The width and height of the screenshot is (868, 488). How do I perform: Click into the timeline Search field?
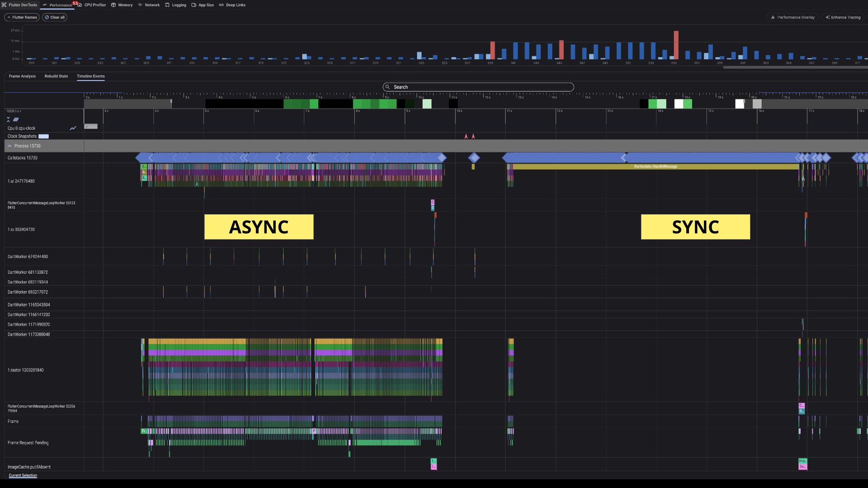click(479, 87)
